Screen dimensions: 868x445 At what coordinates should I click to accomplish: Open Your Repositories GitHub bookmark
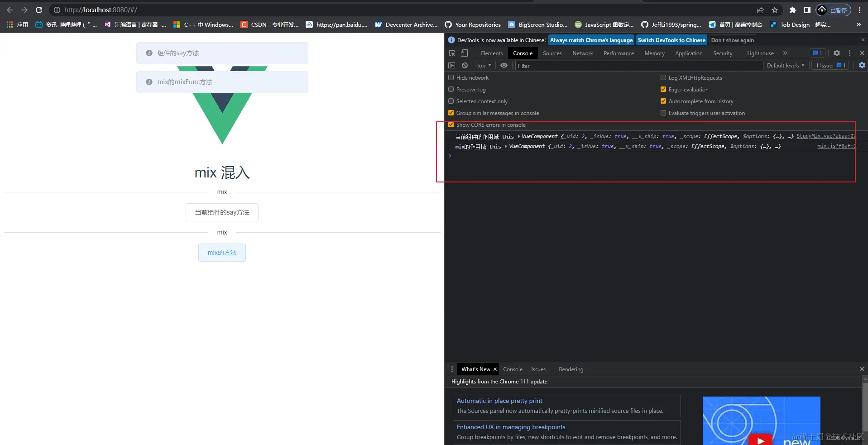pos(473,24)
